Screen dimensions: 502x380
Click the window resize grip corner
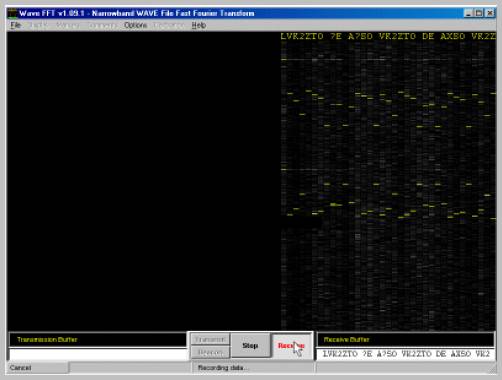point(492,369)
